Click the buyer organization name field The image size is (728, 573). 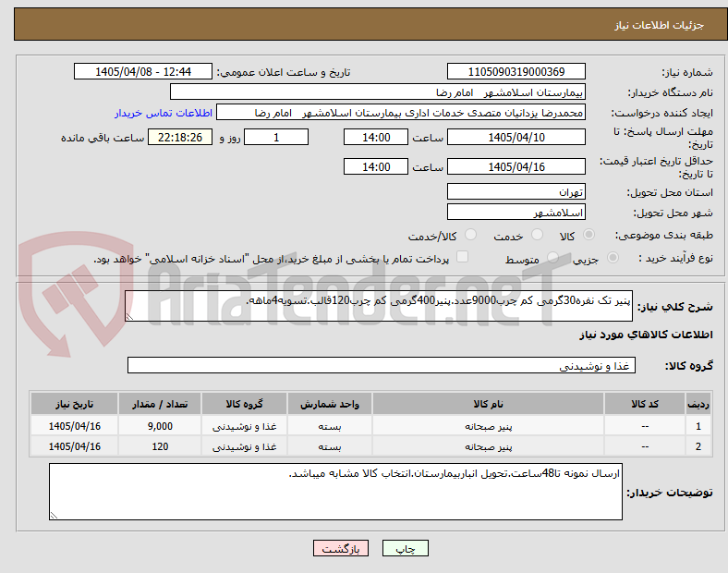point(378,91)
